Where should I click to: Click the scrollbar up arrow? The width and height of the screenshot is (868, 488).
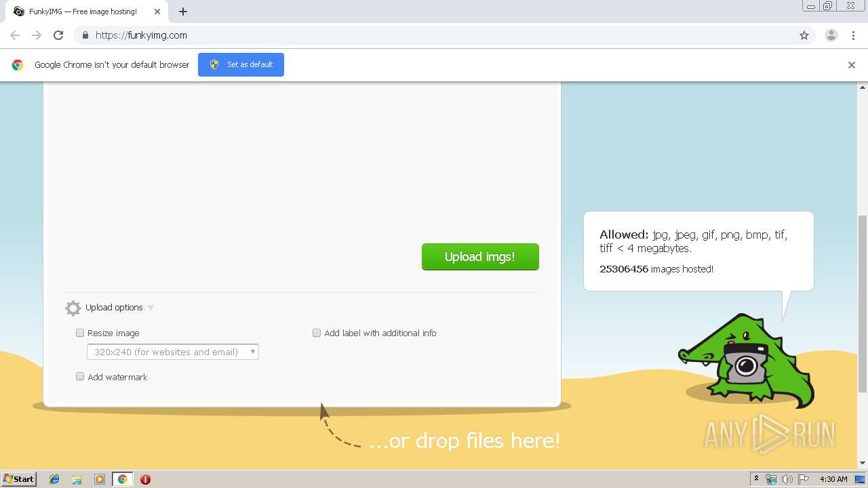tap(863, 87)
